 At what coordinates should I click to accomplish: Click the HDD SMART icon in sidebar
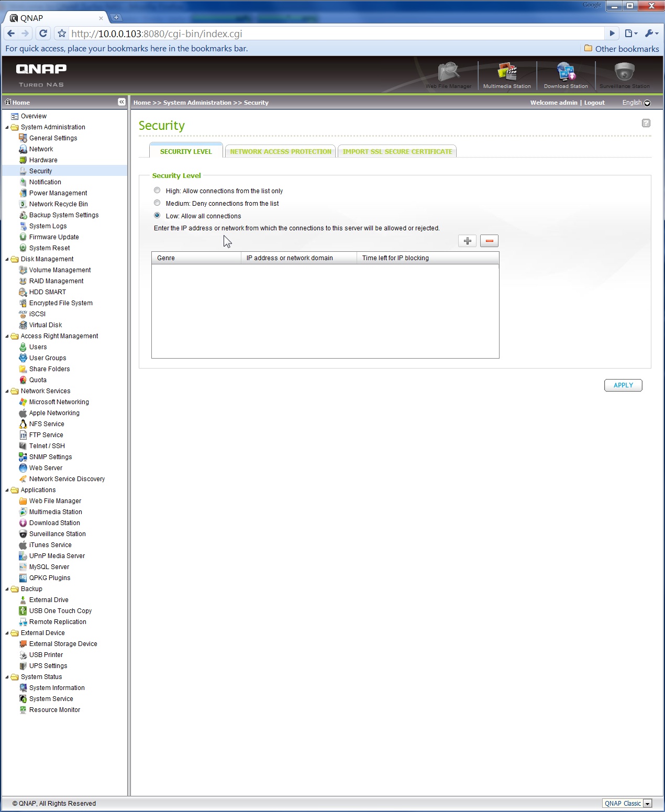pyautogui.click(x=23, y=292)
